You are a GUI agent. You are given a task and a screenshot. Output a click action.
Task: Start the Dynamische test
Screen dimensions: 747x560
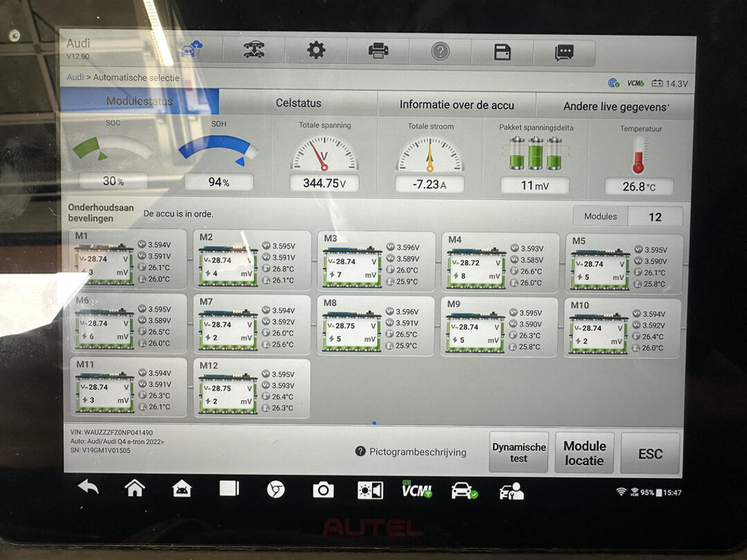(x=519, y=452)
